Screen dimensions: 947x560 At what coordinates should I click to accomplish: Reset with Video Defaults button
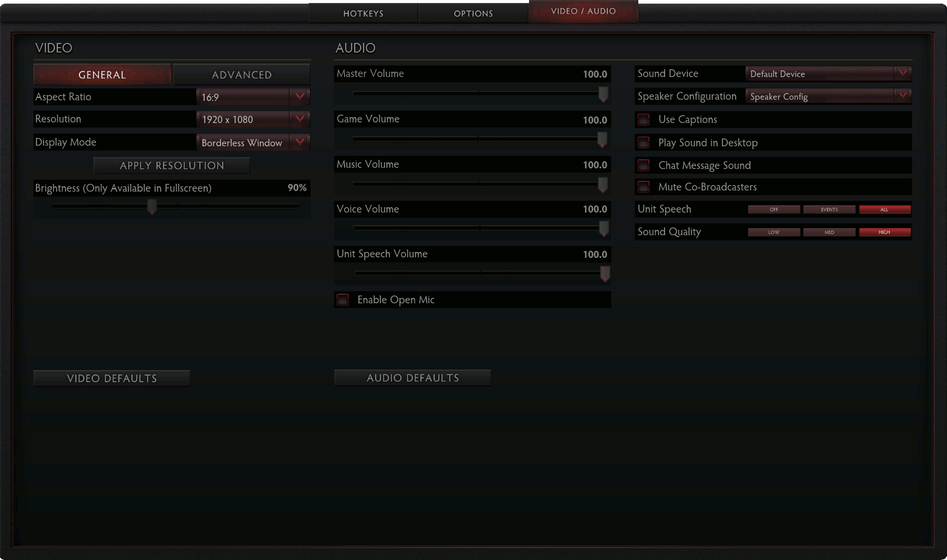tap(112, 378)
